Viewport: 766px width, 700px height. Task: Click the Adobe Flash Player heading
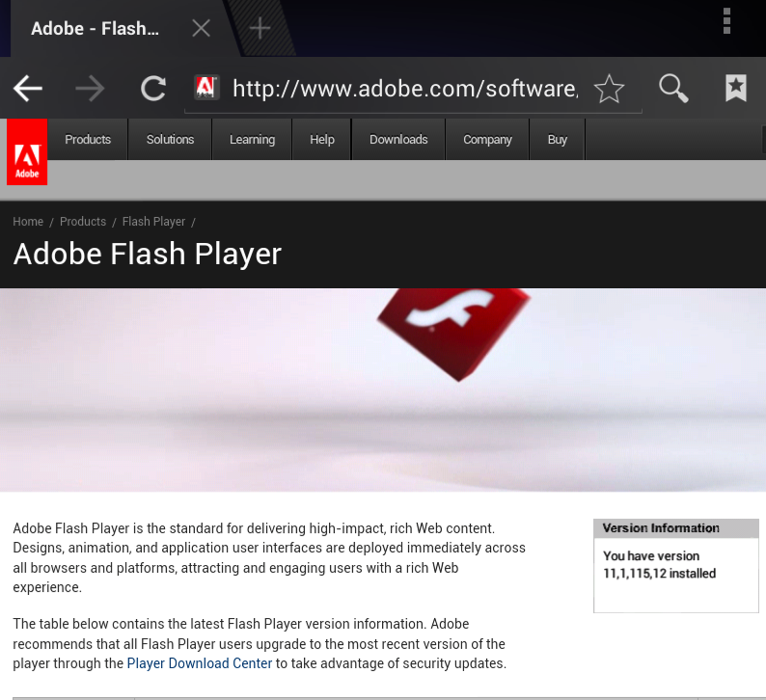(147, 254)
